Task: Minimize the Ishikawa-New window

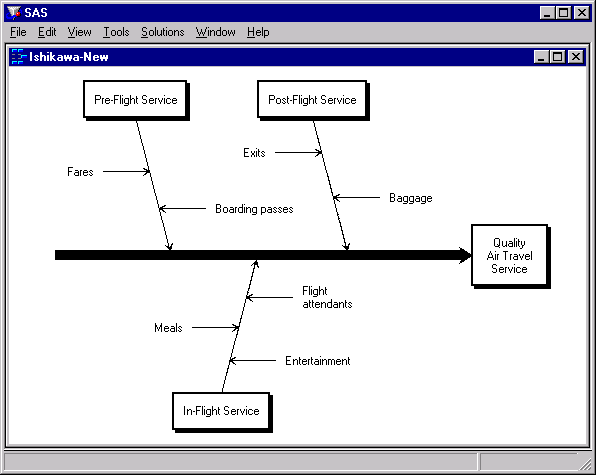Action: tap(541, 57)
